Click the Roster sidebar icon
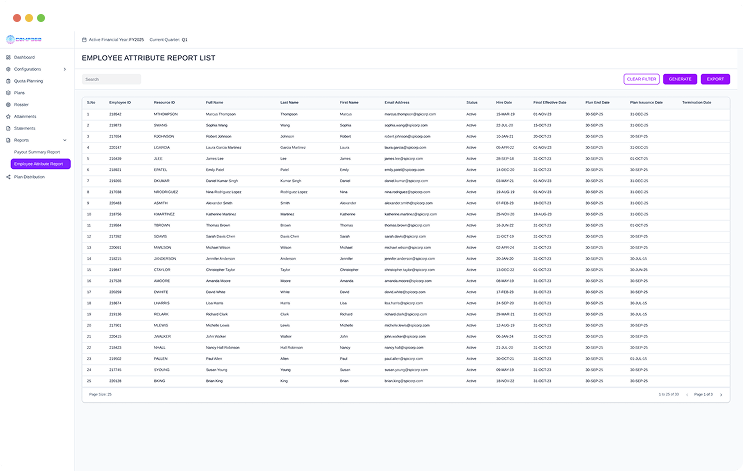This screenshot has width=743, height=471. 8,105
